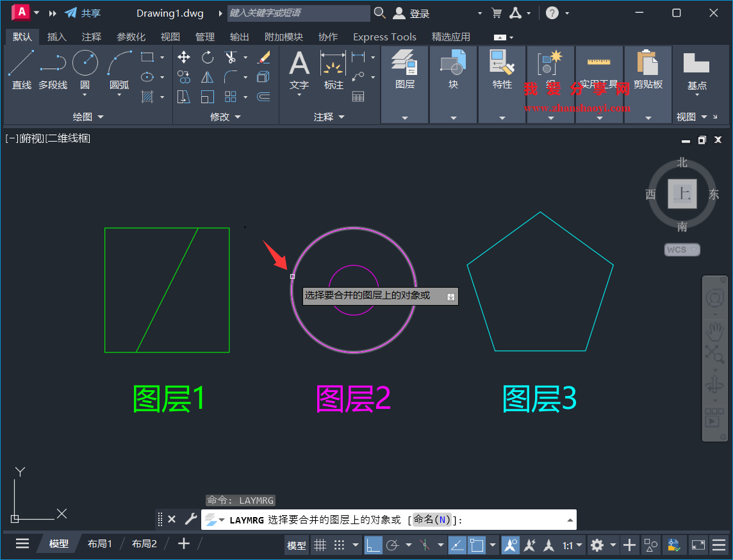Toggle ortho mode in the status bar
This screenshot has height=560, width=733.
374,545
